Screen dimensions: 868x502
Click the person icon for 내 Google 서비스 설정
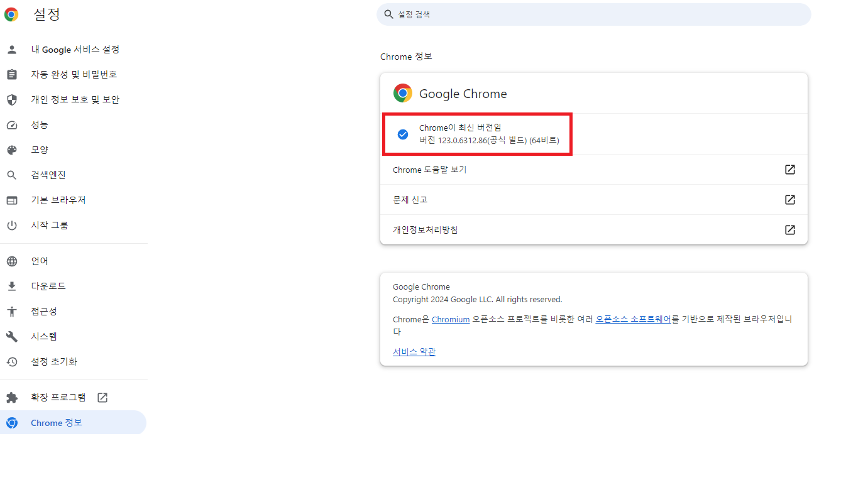(12, 50)
